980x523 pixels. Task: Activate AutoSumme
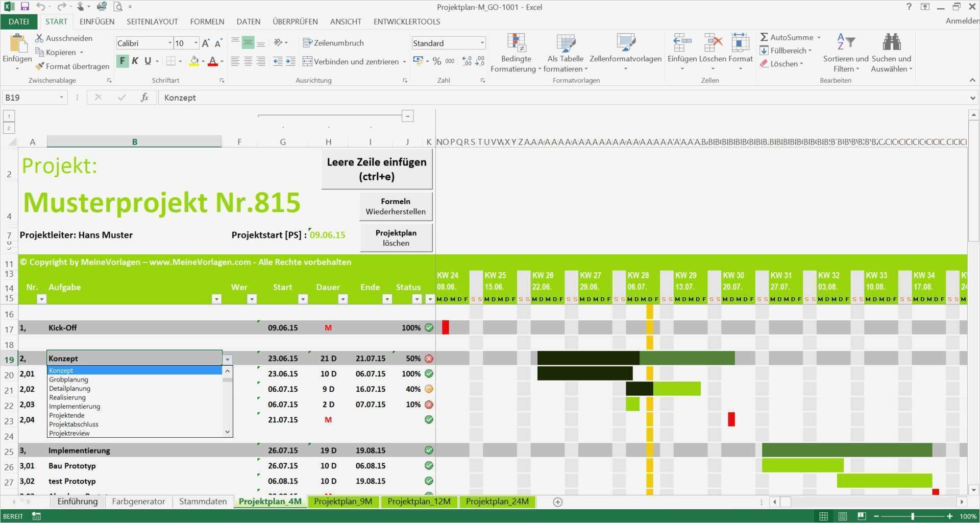(x=788, y=37)
